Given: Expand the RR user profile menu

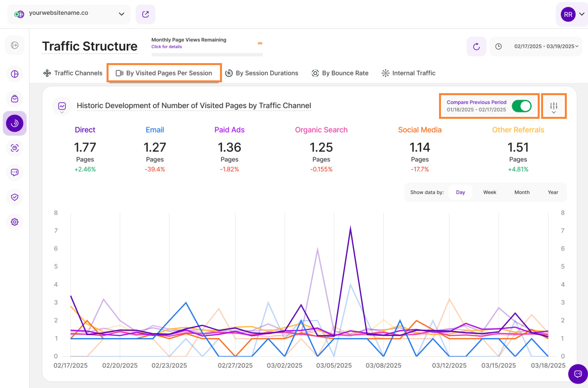Looking at the screenshot, I should 572,15.
